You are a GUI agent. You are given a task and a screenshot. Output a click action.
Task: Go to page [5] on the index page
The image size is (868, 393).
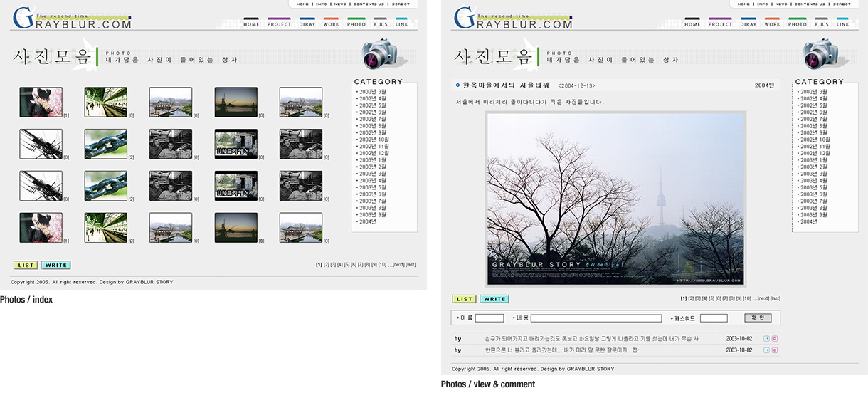(347, 265)
